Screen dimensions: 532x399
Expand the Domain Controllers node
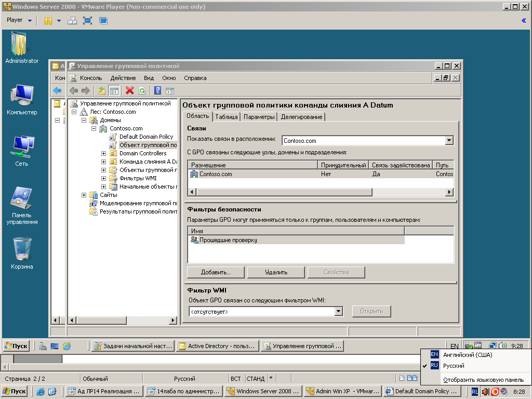tap(104, 153)
